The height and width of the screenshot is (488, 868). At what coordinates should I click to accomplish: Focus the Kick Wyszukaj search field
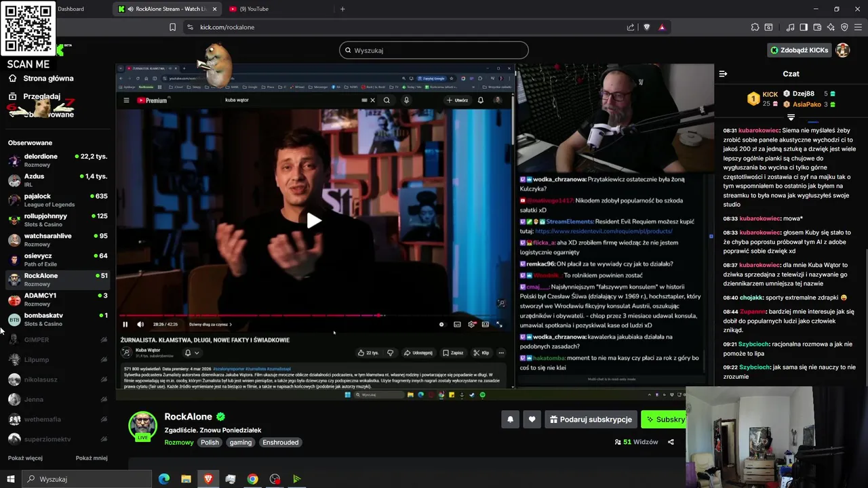[x=434, y=50]
